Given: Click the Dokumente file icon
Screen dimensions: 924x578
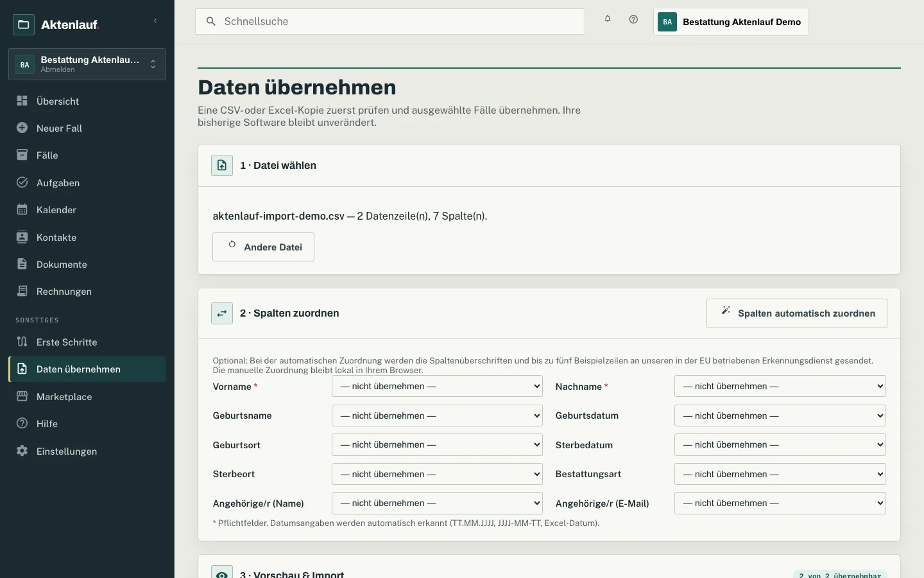Looking at the screenshot, I should pyautogui.click(x=22, y=264).
